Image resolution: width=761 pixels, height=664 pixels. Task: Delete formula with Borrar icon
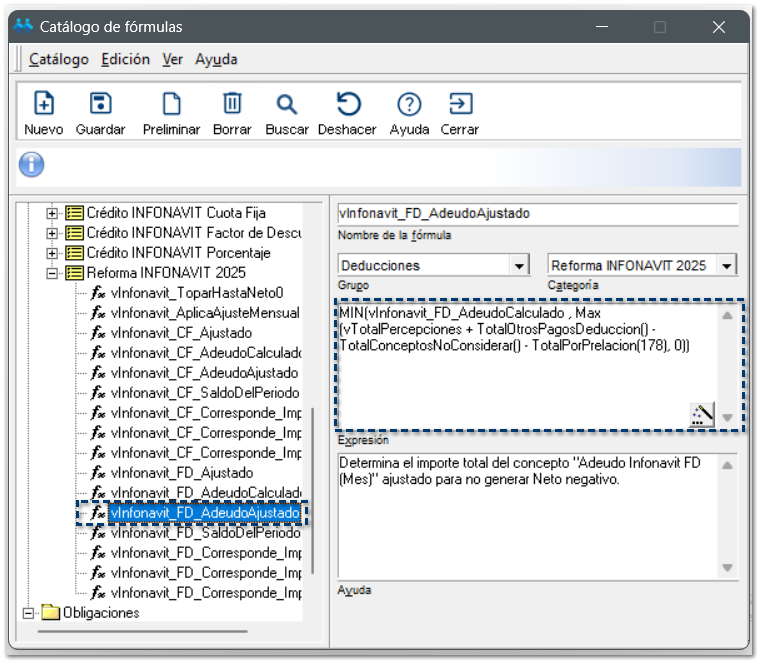[x=232, y=104]
